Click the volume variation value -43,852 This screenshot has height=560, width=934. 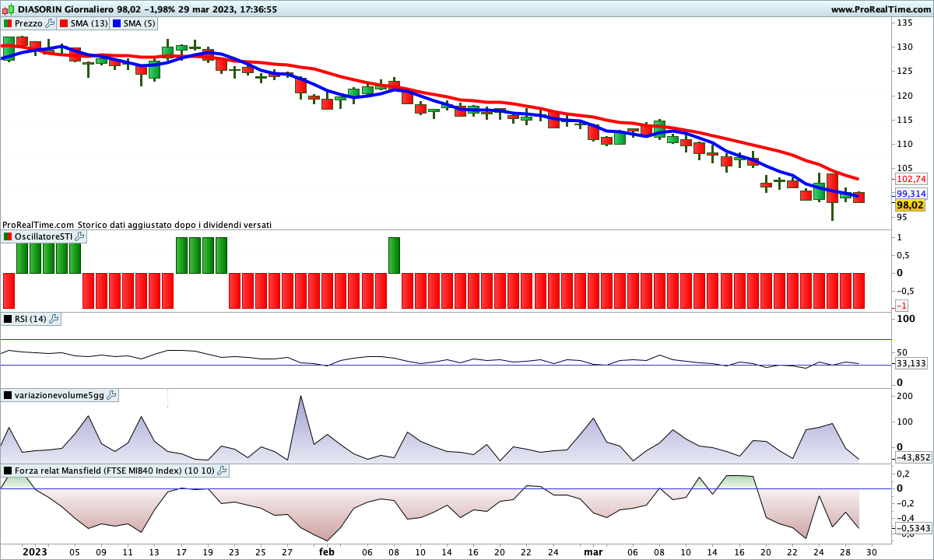912,457
